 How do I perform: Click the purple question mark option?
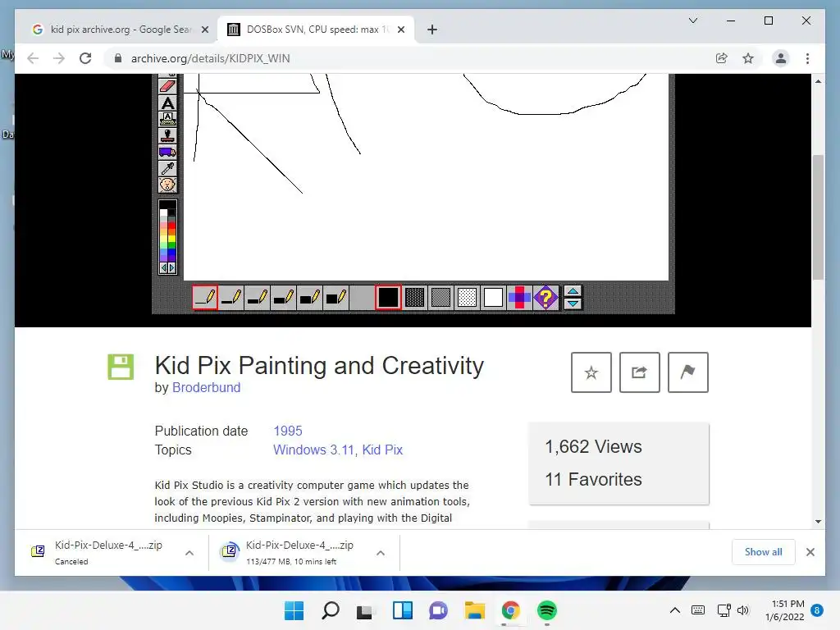click(x=546, y=297)
